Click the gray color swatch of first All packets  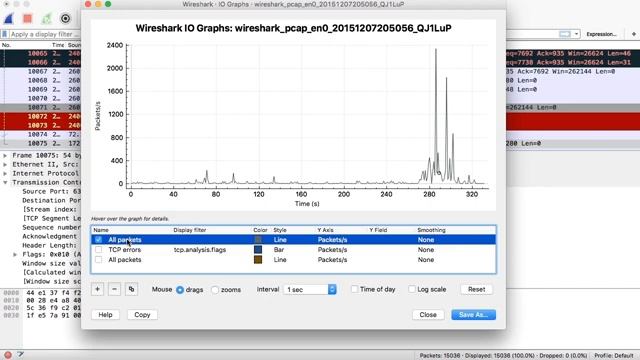(258, 240)
